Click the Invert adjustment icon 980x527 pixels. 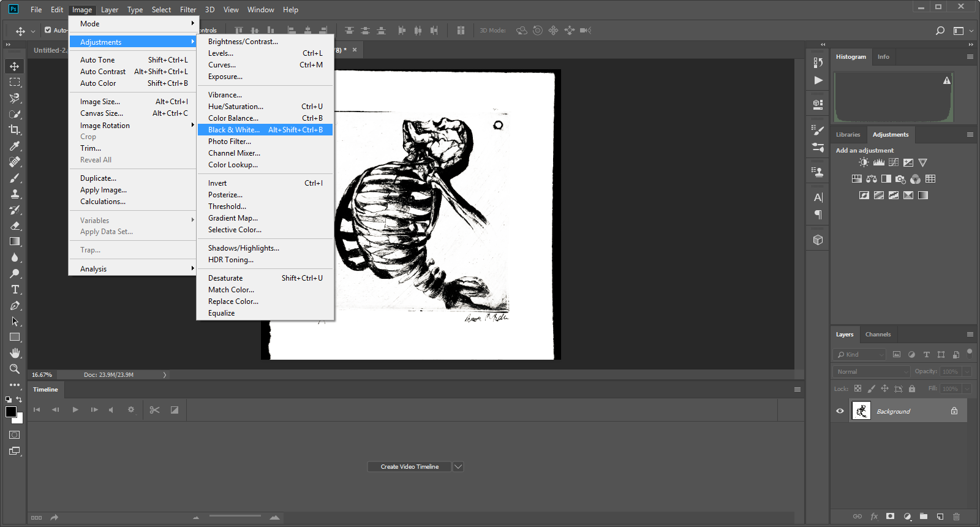(864, 195)
